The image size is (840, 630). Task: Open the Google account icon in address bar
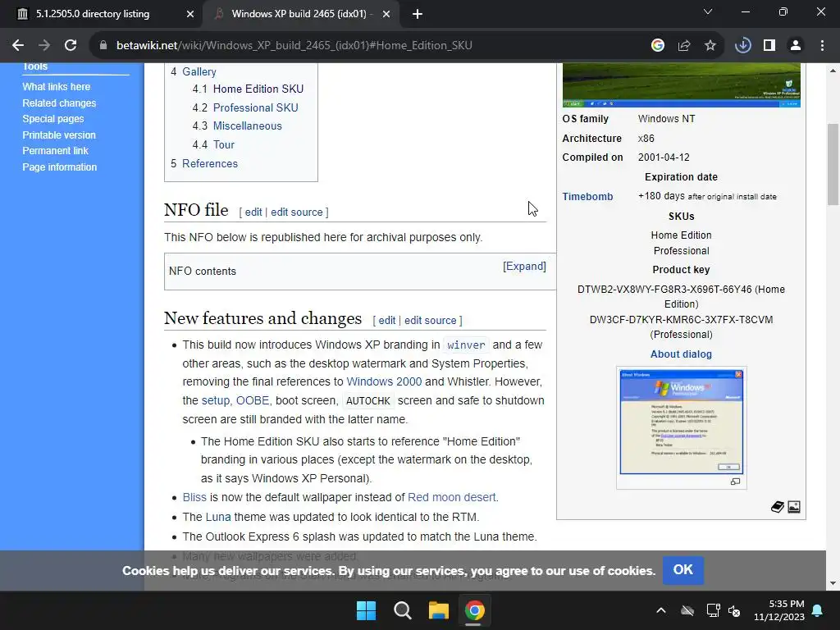(657, 46)
